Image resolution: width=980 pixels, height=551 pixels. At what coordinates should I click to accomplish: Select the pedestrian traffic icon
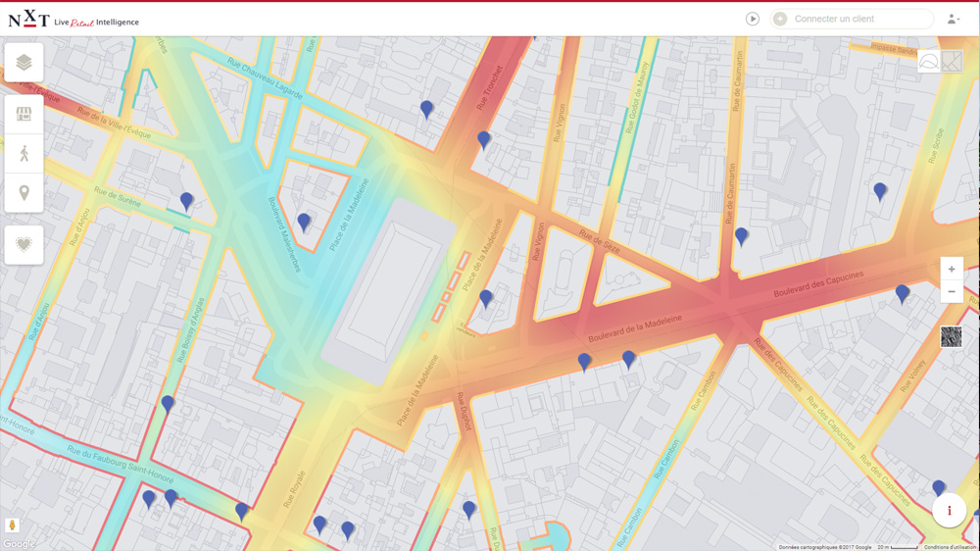coord(24,154)
